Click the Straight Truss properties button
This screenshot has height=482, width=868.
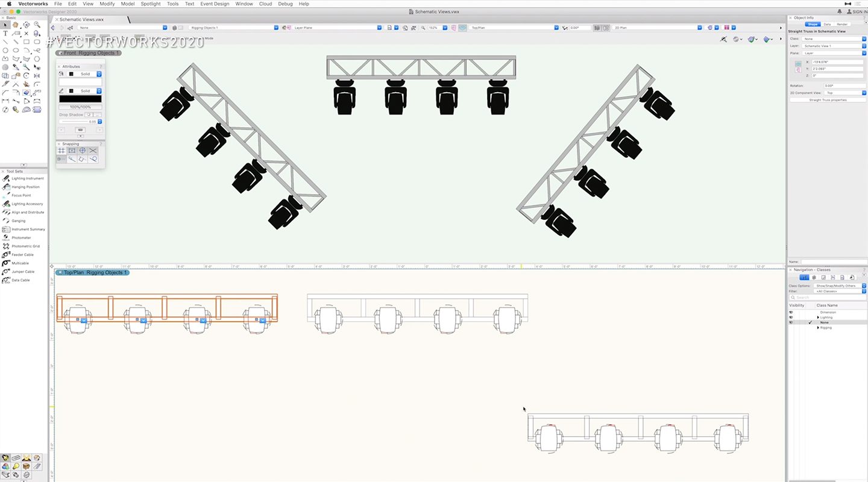coord(827,100)
